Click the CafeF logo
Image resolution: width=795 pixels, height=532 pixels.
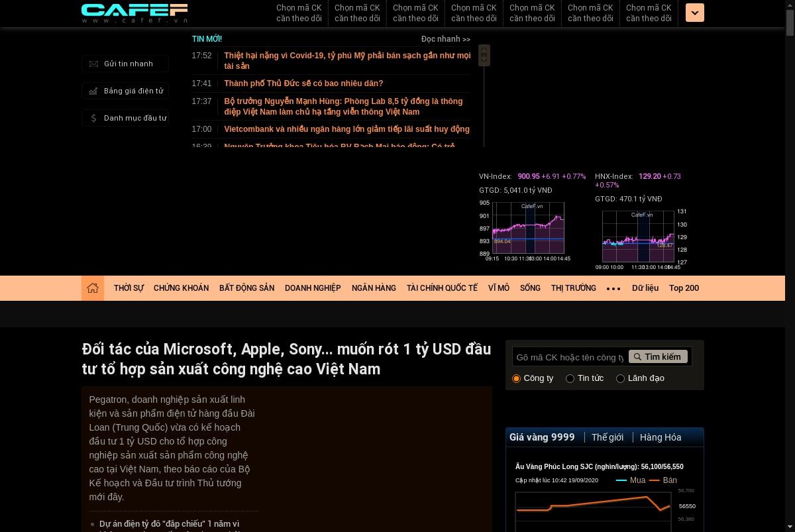click(x=134, y=13)
